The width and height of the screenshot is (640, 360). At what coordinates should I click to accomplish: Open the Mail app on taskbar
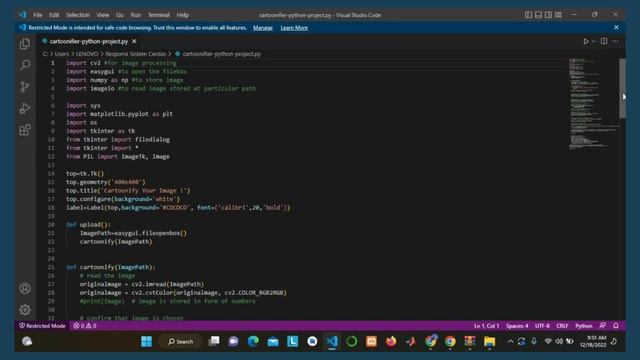[273, 341]
